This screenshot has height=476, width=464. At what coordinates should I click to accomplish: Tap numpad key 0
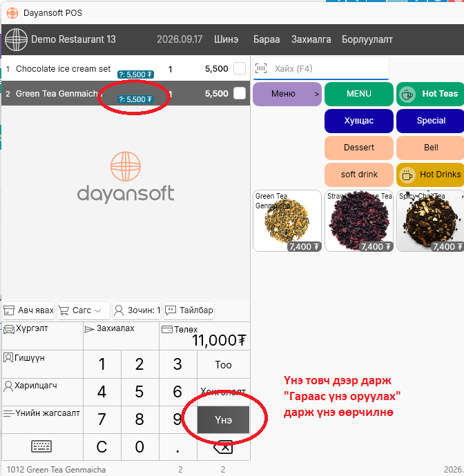pyautogui.click(x=139, y=447)
